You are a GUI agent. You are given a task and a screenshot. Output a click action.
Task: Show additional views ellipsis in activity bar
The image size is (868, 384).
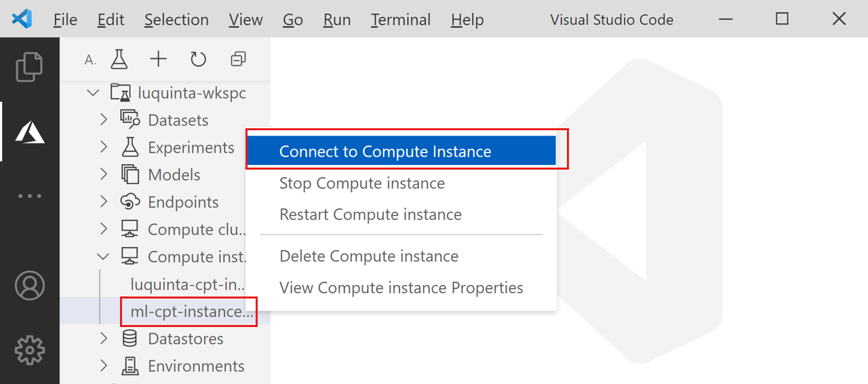[x=29, y=196]
